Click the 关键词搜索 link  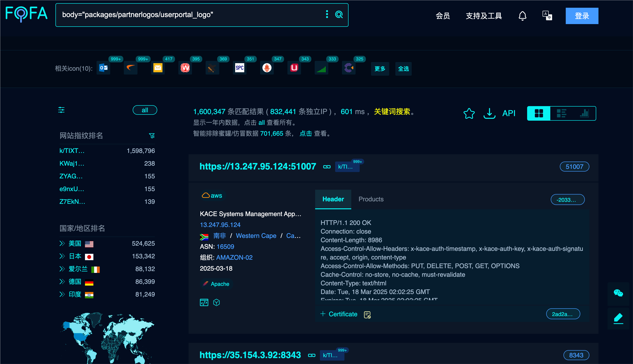(x=392, y=112)
